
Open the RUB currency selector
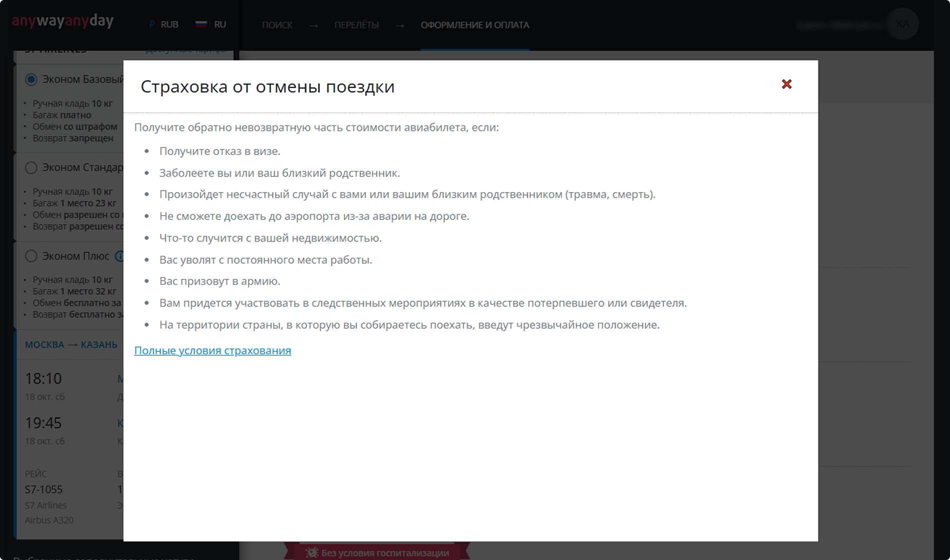pyautogui.click(x=163, y=24)
